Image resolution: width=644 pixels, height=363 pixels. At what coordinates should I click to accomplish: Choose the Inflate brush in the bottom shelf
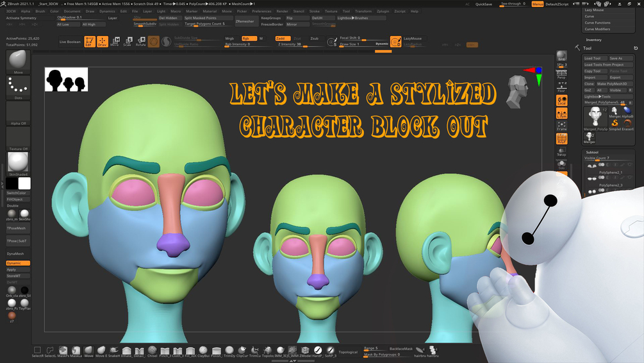click(126, 351)
